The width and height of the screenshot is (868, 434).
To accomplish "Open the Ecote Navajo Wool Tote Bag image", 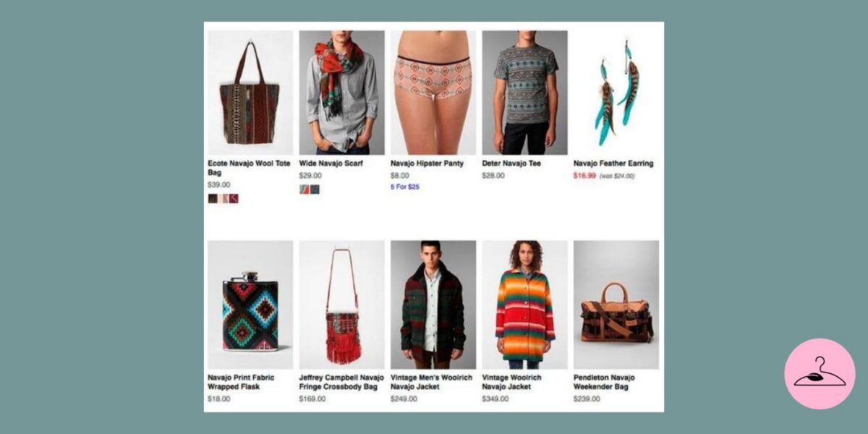I will [x=250, y=92].
